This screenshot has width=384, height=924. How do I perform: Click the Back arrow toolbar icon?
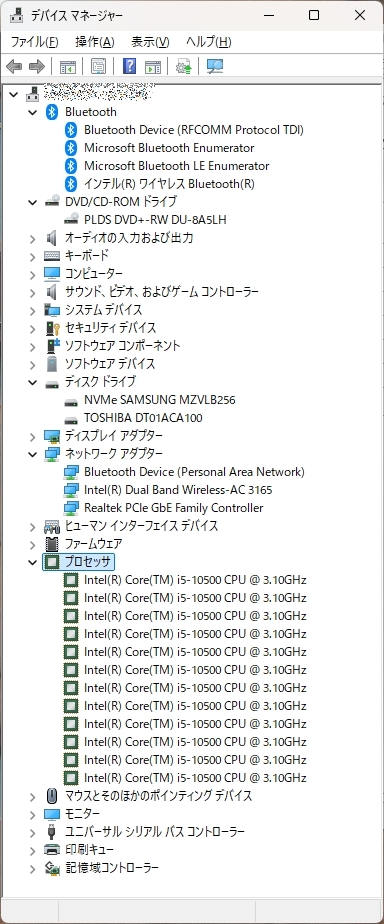[14, 67]
